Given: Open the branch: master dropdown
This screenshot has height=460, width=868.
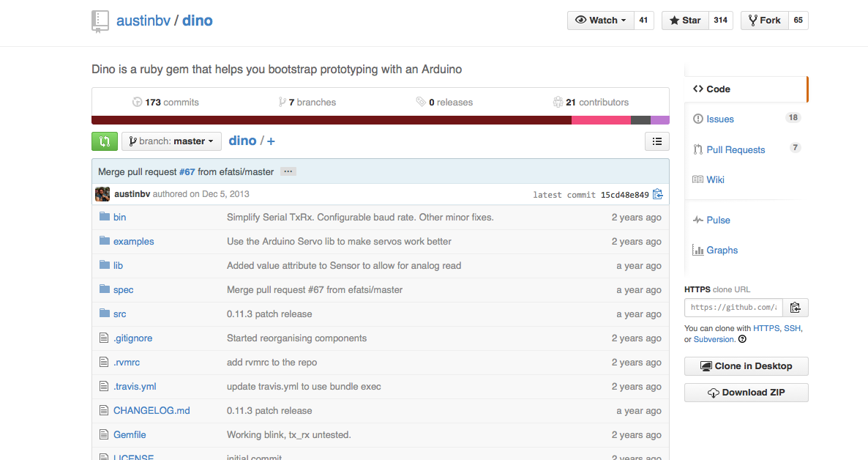Looking at the screenshot, I should click(171, 141).
